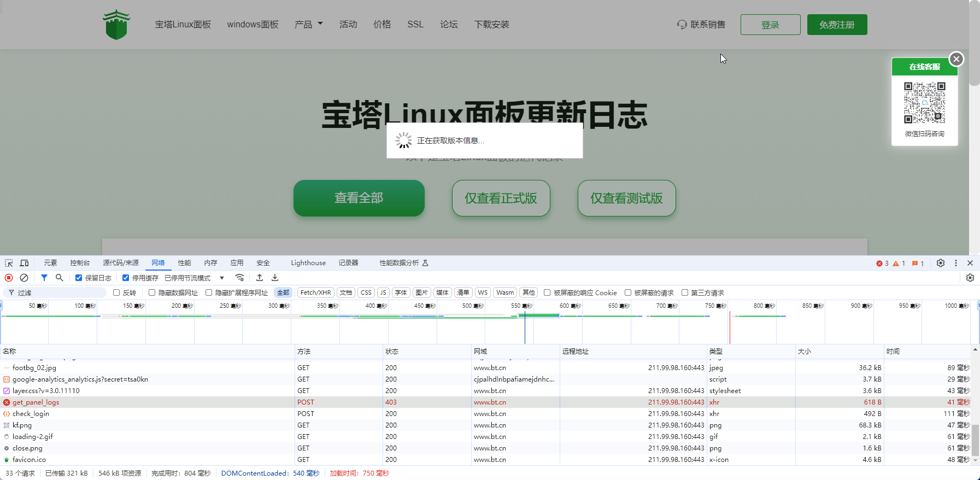Open the SSL navigation link
The image size is (980, 480).
click(x=415, y=25)
